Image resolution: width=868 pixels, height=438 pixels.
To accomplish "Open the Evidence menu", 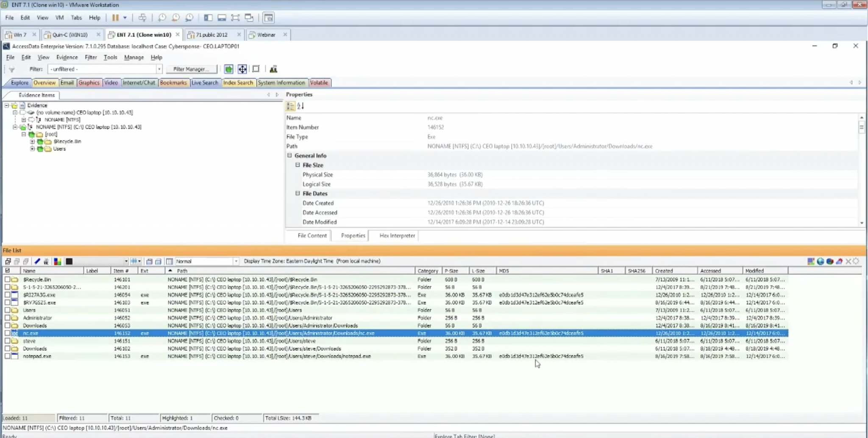I will tap(67, 57).
